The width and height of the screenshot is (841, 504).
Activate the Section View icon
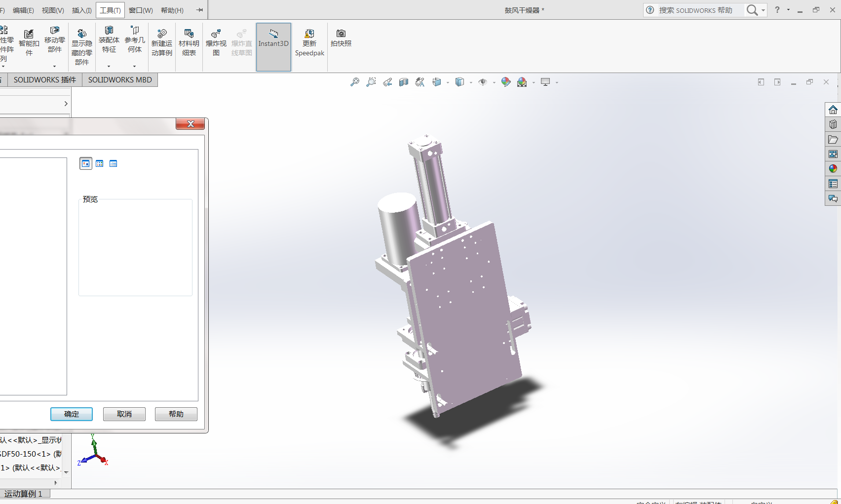click(404, 82)
